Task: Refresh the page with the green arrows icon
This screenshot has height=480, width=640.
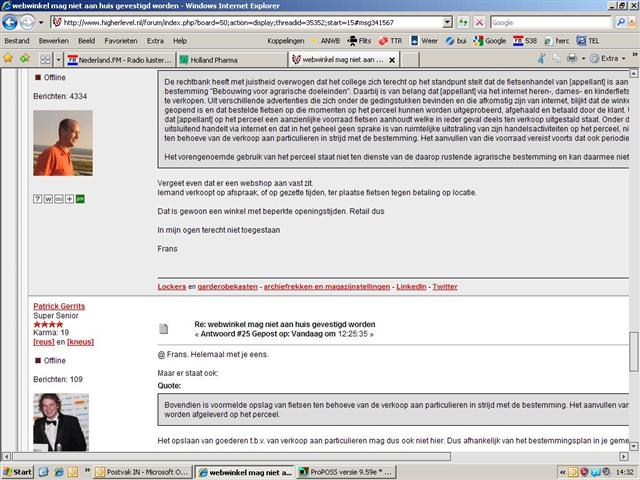Action: (x=463, y=22)
